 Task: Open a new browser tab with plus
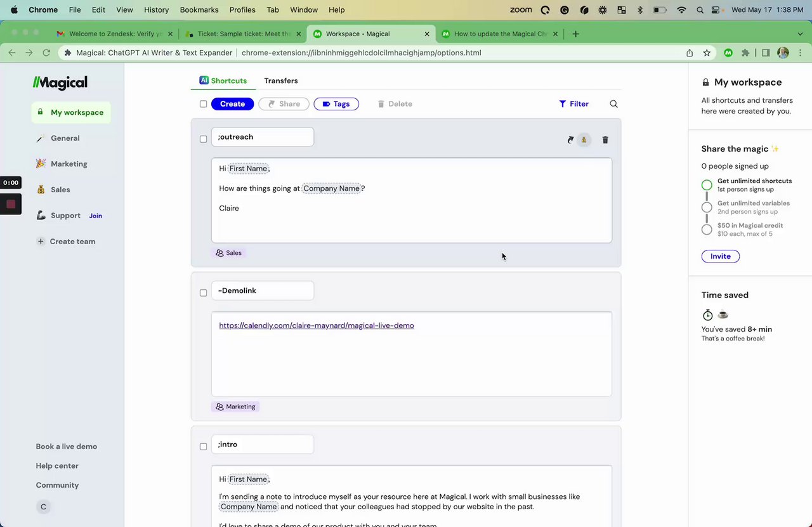point(575,34)
